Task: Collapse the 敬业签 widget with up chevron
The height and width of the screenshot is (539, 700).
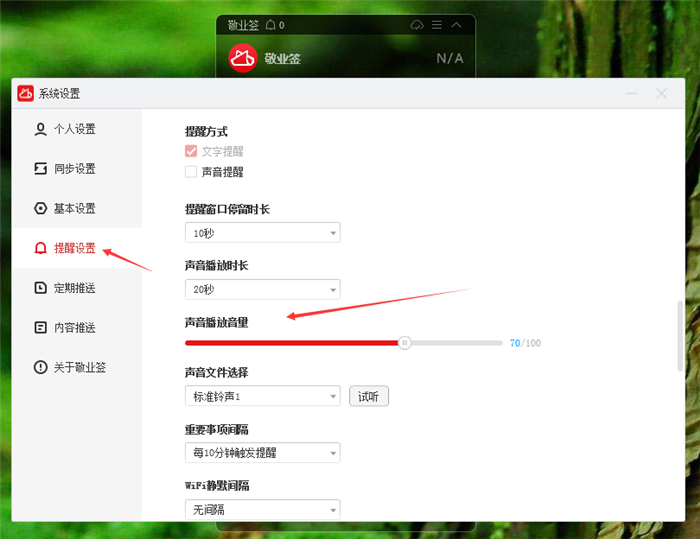Action: 456,25
